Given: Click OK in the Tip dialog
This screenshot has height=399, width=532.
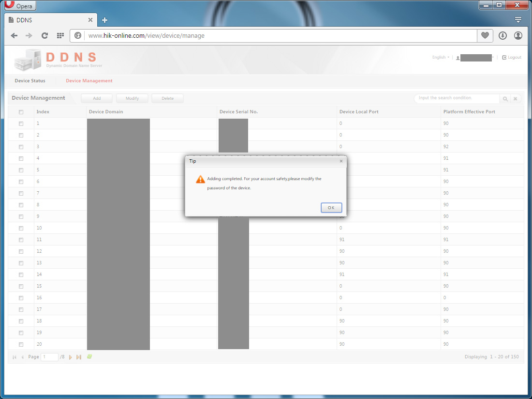Looking at the screenshot, I should 331,207.
